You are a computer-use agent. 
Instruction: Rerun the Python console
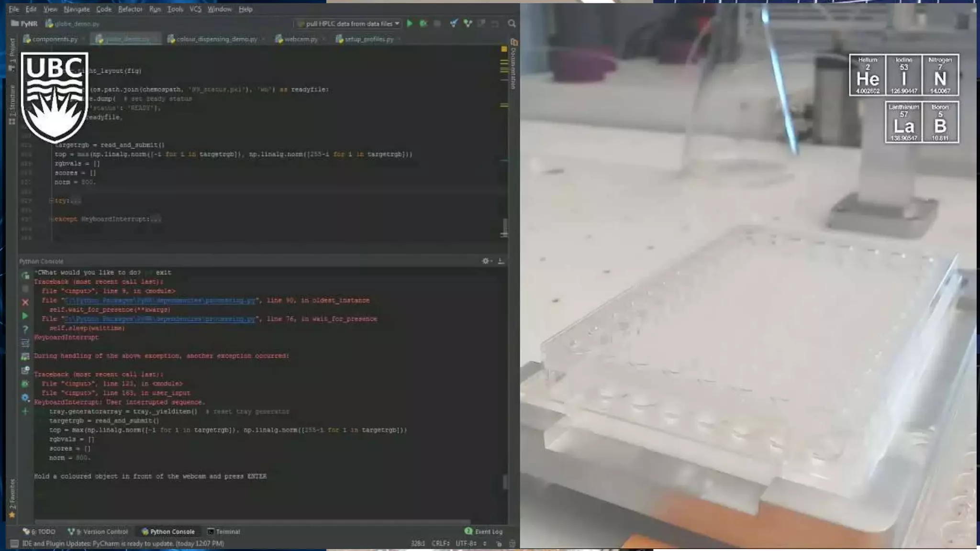click(25, 275)
